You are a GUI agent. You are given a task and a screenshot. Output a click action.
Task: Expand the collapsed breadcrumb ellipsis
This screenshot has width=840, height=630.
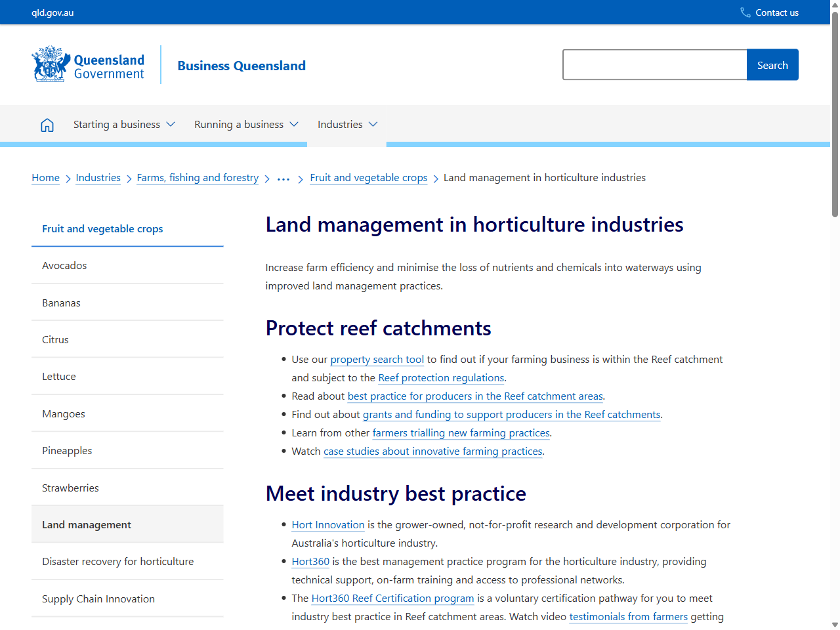[283, 177]
